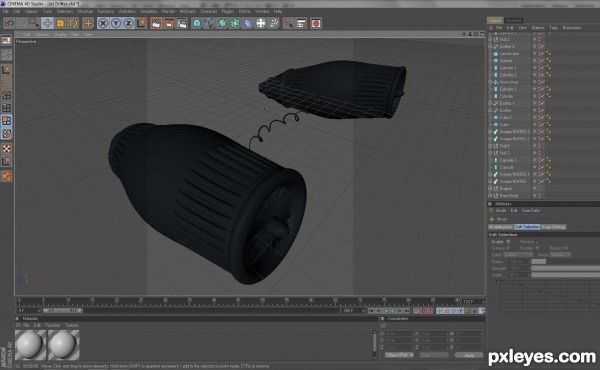Adjust the Width slider

[x=566, y=275]
